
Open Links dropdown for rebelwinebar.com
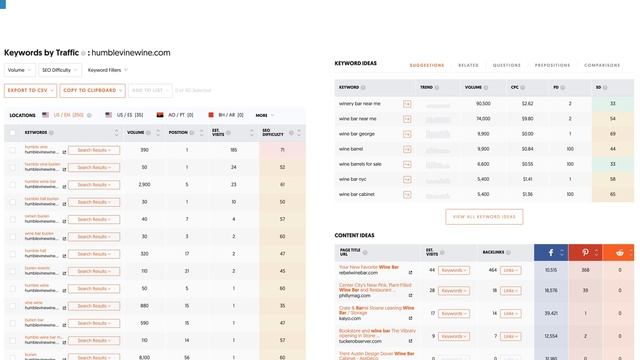(511, 270)
